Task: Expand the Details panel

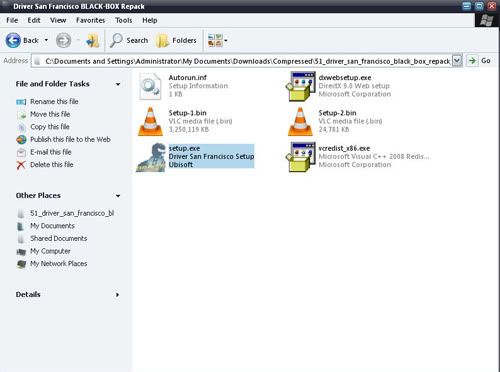Action: pyautogui.click(x=117, y=295)
